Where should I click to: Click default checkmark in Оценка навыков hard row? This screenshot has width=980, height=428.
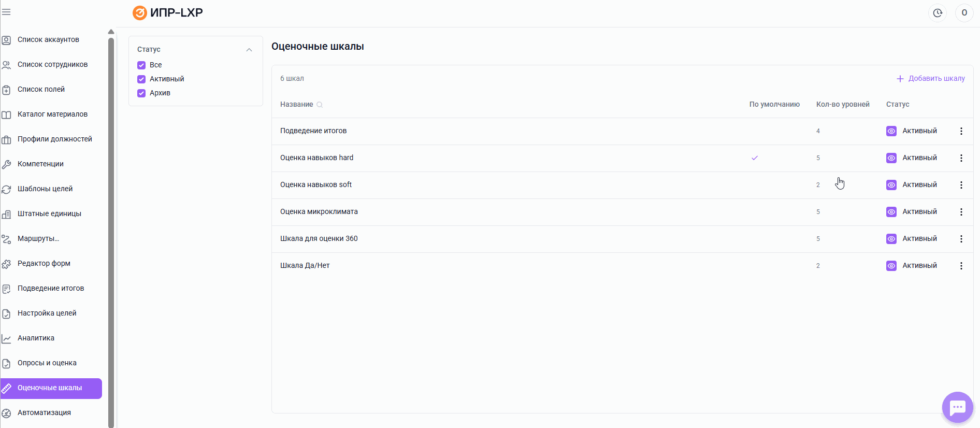755,158
